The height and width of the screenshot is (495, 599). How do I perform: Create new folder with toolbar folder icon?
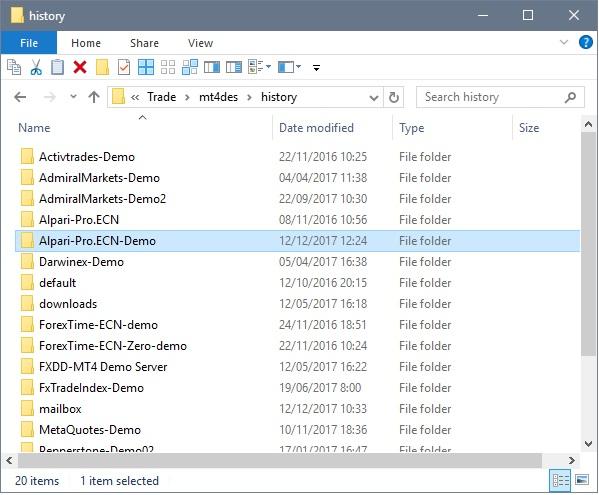(x=102, y=67)
